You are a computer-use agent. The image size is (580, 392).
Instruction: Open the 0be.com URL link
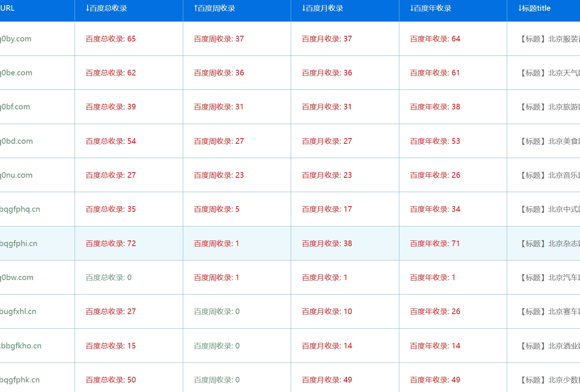[x=16, y=73]
